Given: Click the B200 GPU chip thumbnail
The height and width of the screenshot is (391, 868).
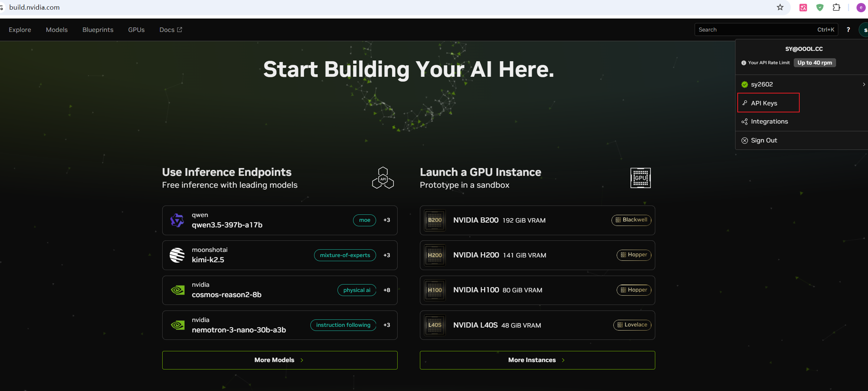Looking at the screenshot, I should coord(435,220).
